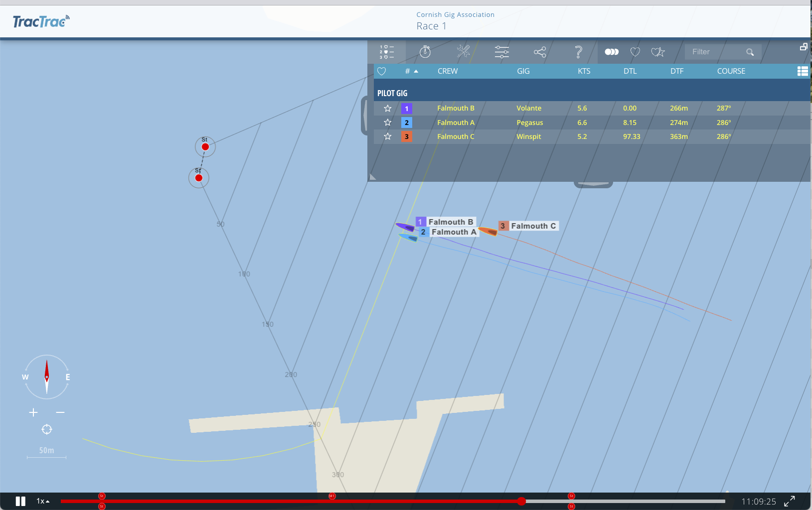
Task: Open the table columns grid menu
Action: [803, 71]
